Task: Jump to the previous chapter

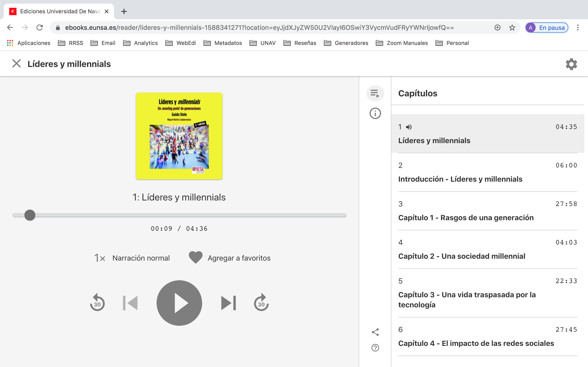Action: (130, 303)
